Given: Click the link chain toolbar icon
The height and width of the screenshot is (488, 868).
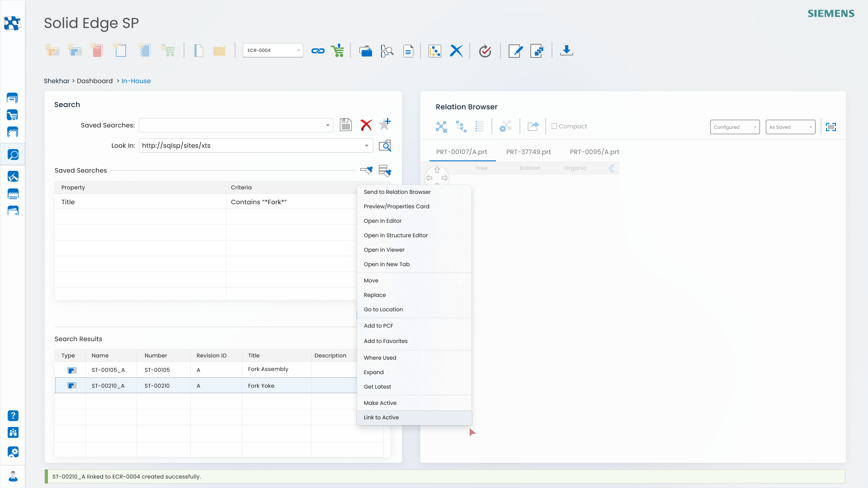Looking at the screenshot, I should coord(318,51).
